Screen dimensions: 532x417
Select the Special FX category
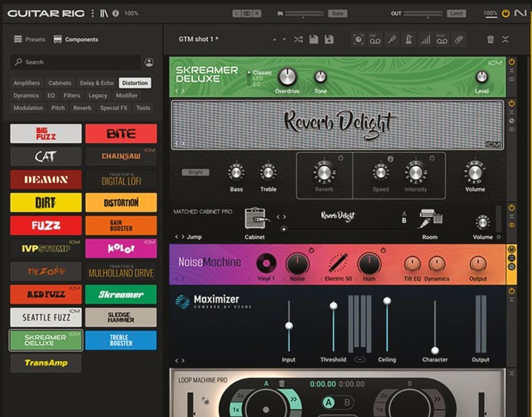(114, 108)
